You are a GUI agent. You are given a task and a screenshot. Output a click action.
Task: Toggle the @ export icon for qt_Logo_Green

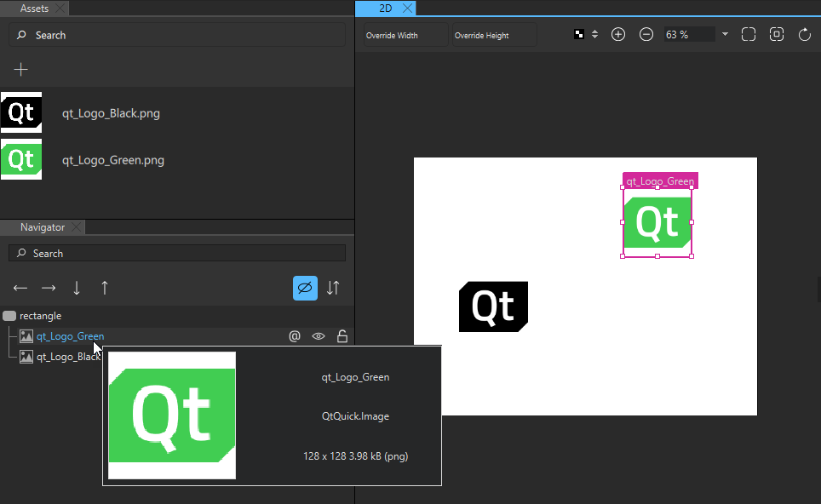click(x=295, y=335)
